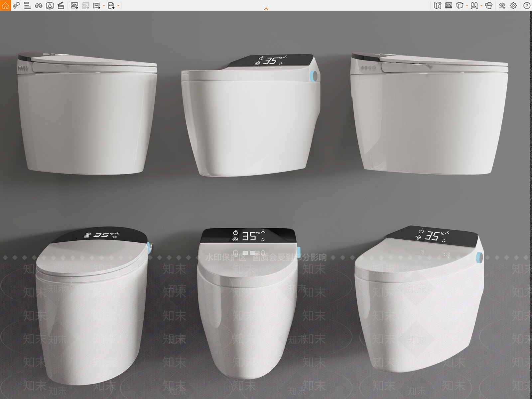Open the settings gear
The width and height of the screenshot is (532, 399).
(x=513, y=5)
